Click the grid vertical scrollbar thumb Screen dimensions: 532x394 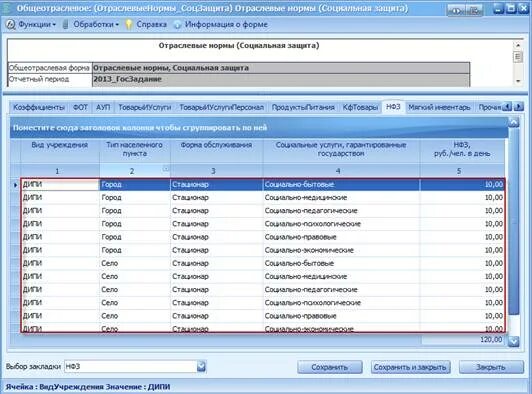coord(514,221)
